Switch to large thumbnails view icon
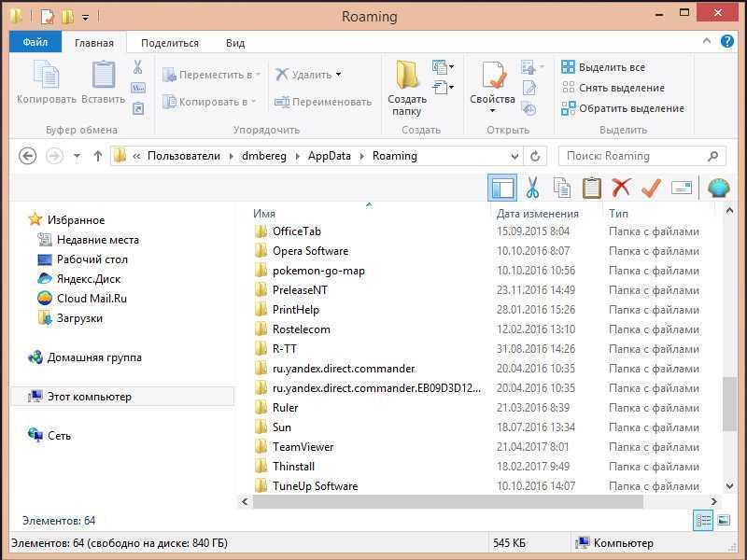The width and height of the screenshot is (747, 560). [724, 520]
